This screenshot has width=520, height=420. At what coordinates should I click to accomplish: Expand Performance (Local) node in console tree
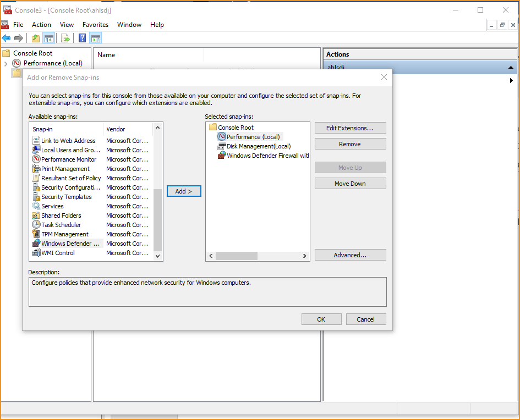coord(6,63)
